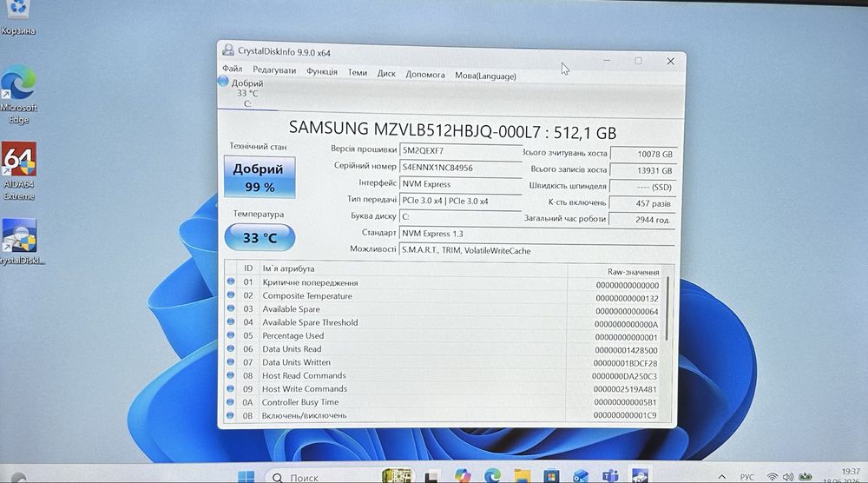Expand the hidden system tray icons chevron
This screenshot has width=868, height=483.
[x=722, y=477]
